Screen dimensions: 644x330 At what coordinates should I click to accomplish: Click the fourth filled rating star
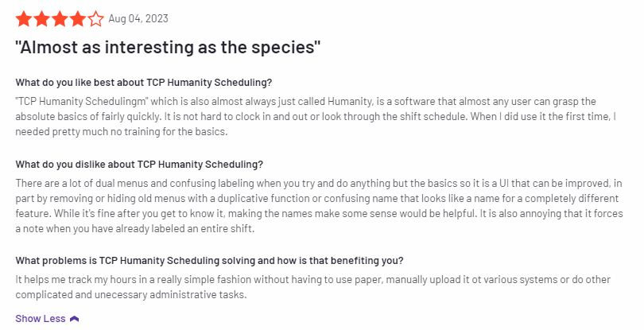click(78, 17)
